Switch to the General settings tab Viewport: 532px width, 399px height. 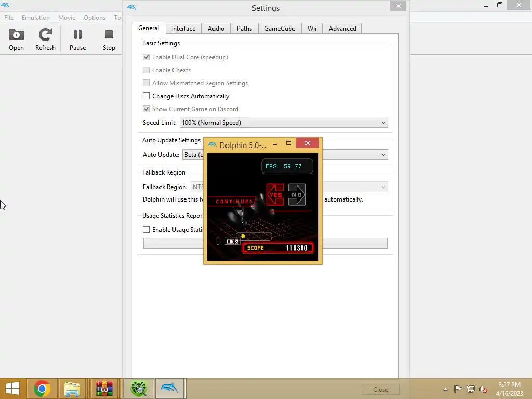tap(149, 28)
